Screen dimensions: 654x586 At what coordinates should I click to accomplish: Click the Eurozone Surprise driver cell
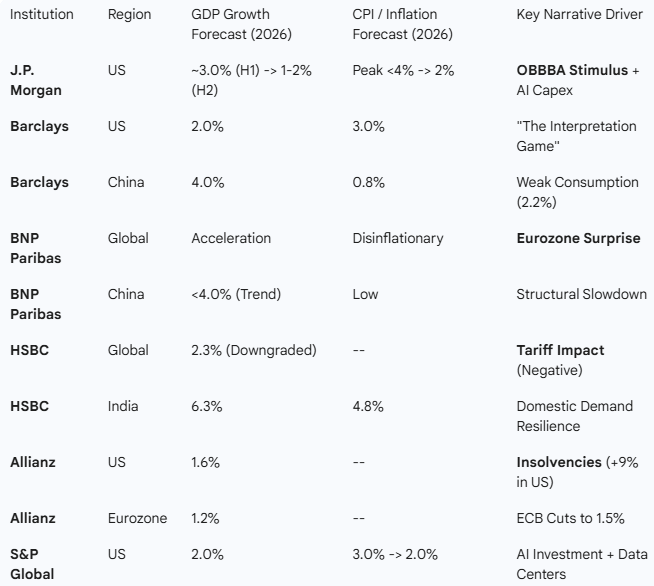pos(578,239)
